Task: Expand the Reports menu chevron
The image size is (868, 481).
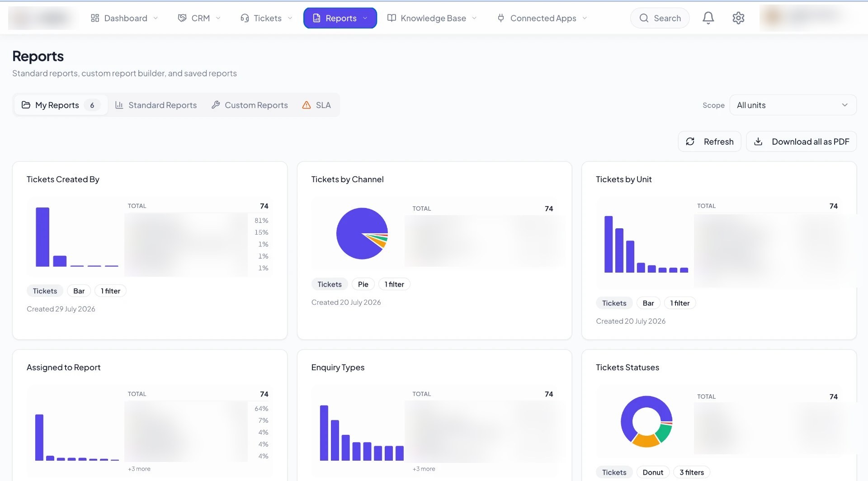Action: 365,18
